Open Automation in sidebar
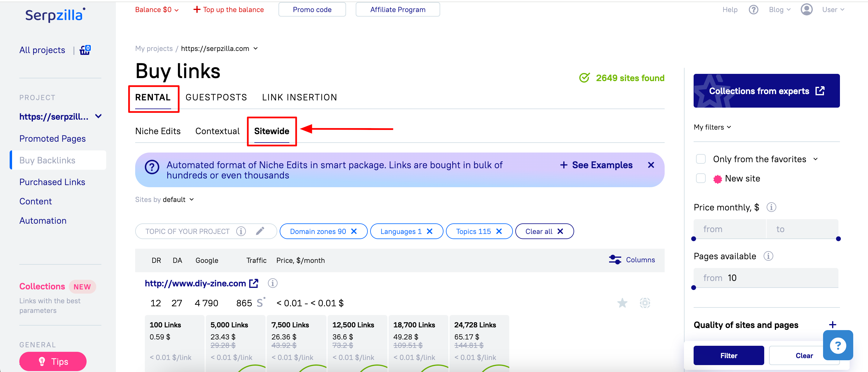The image size is (868, 372). (x=43, y=220)
